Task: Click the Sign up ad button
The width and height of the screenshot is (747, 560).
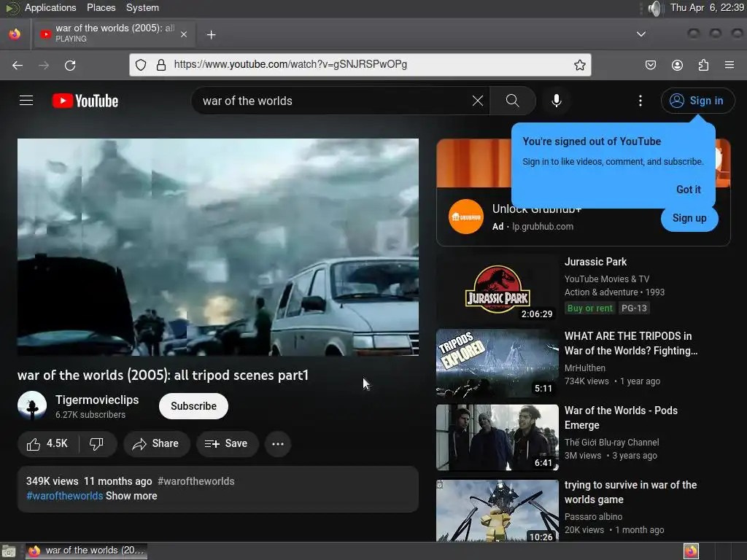Action: [x=689, y=218]
